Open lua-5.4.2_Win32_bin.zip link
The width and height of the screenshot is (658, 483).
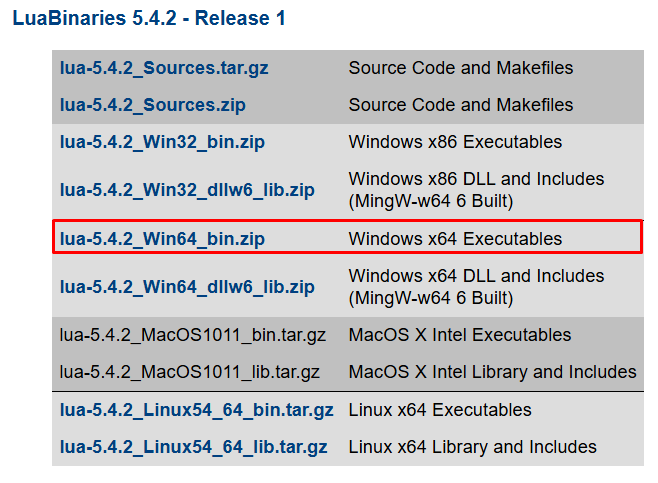pyautogui.click(x=162, y=142)
